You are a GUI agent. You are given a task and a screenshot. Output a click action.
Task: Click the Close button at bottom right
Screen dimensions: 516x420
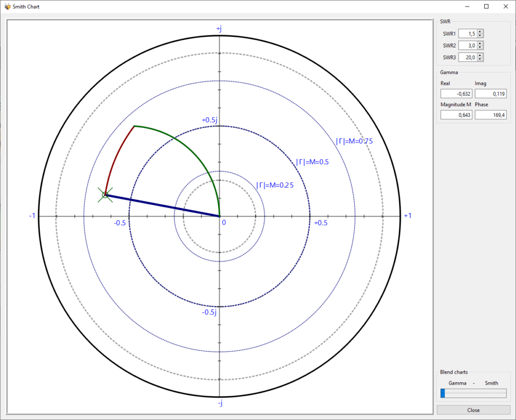474,410
